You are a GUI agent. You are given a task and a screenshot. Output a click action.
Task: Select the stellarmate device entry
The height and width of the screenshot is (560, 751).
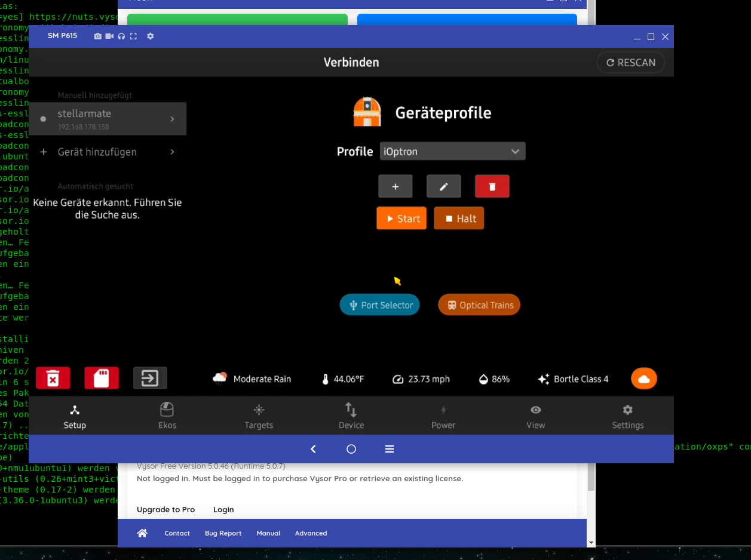click(x=108, y=119)
